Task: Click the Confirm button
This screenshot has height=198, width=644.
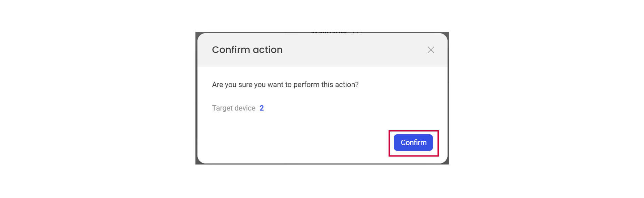Action: point(413,143)
